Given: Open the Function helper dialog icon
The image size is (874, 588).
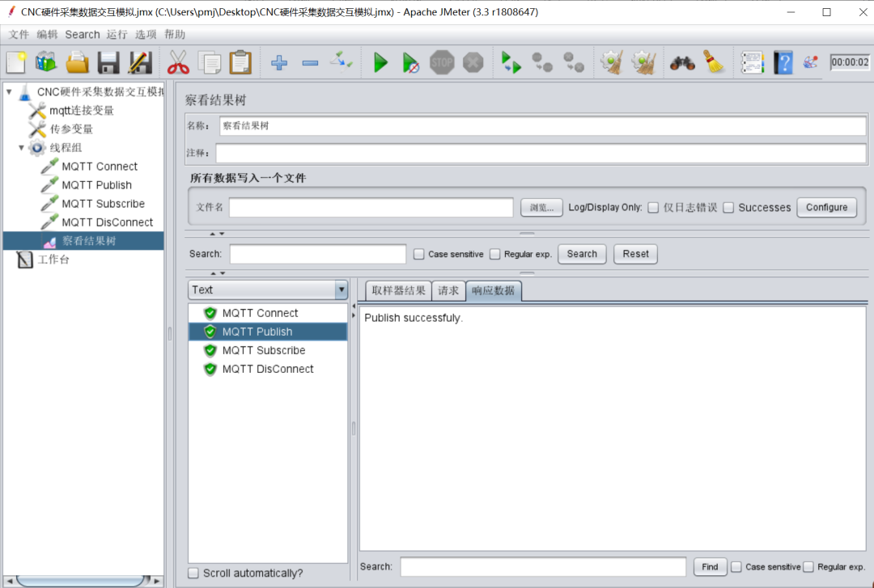Looking at the screenshot, I should 752,62.
